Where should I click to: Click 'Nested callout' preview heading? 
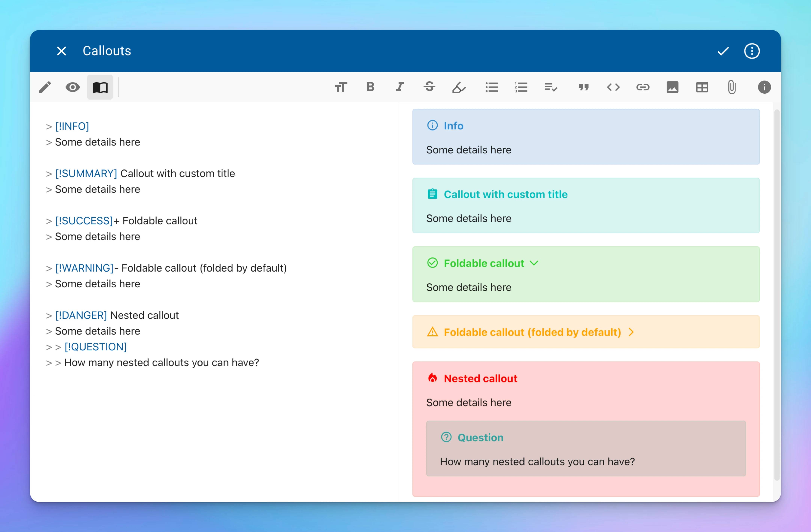pos(480,379)
